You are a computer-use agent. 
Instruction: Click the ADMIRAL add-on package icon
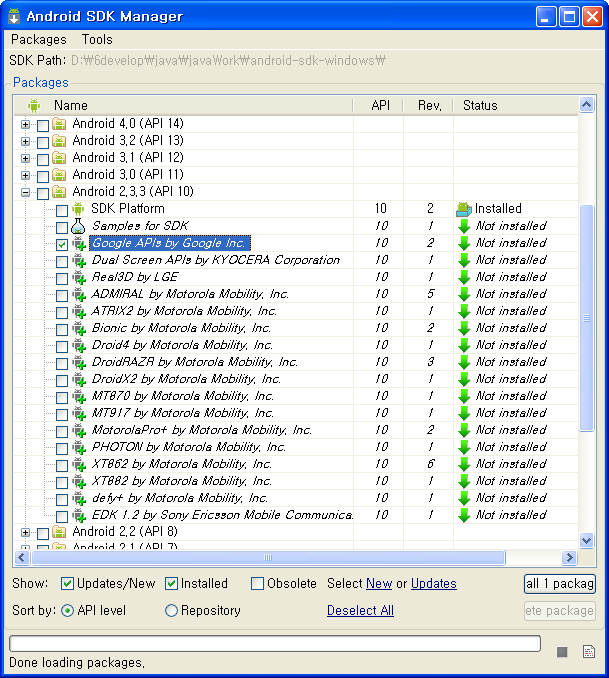pyautogui.click(x=79, y=294)
